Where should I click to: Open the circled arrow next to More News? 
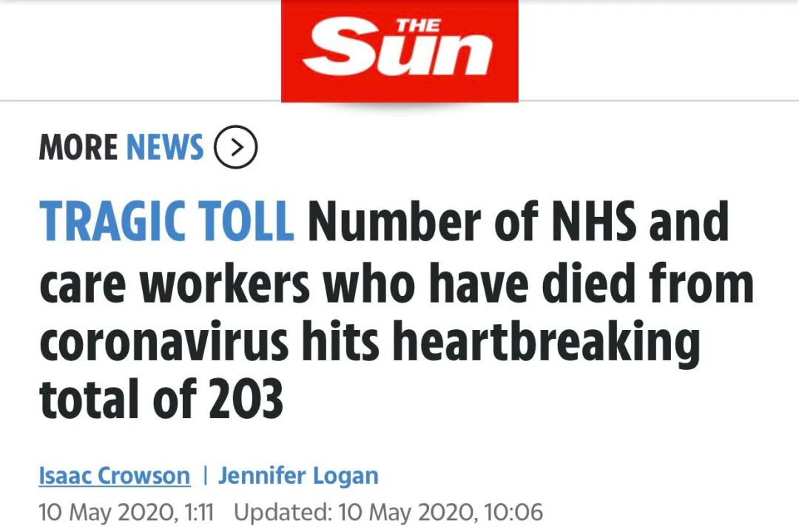(x=235, y=147)
